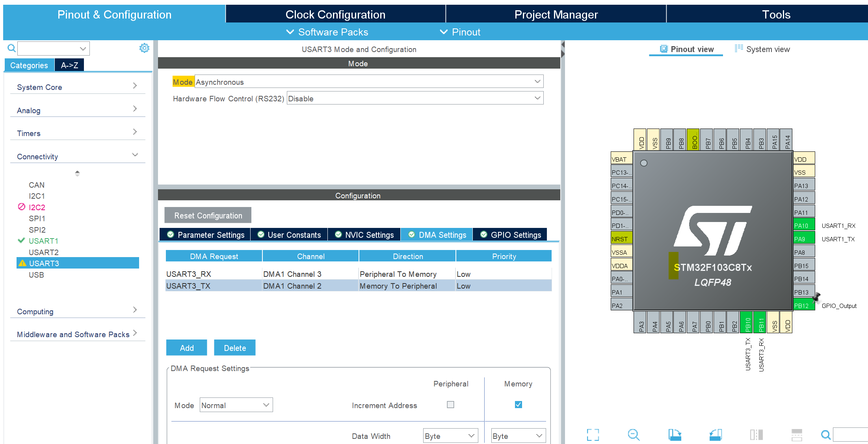Toggle Peripheral increment address checkbox

click(x=450, y=405)
